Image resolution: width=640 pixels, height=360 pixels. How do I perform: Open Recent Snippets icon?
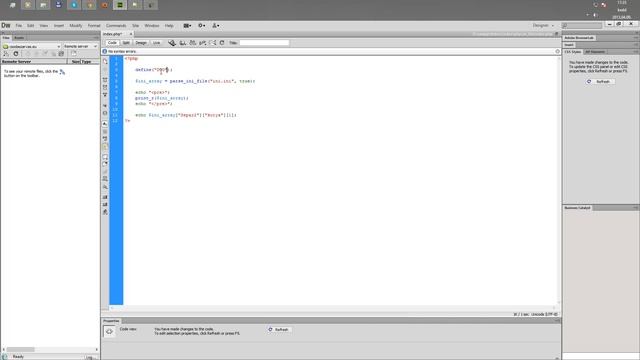pos(105,179)
